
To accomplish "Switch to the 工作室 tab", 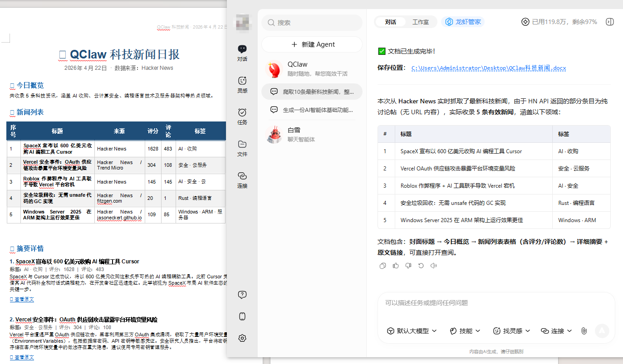I will 421,22.
